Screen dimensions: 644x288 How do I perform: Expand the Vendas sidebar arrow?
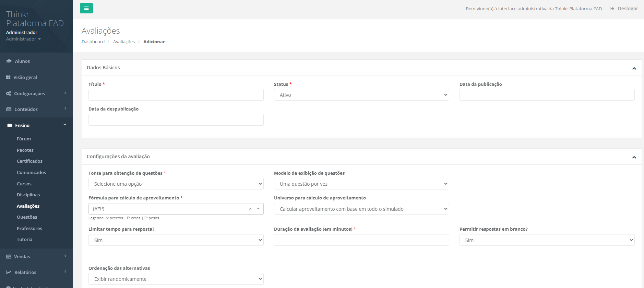click(x=65, y=256)
